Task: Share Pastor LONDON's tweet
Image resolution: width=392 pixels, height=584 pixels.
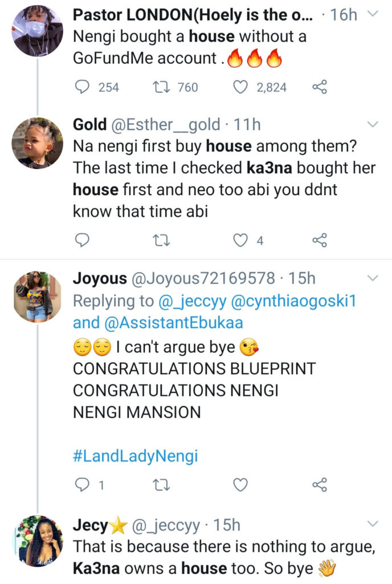Action: pyautogui.click(x=320, y=87)
